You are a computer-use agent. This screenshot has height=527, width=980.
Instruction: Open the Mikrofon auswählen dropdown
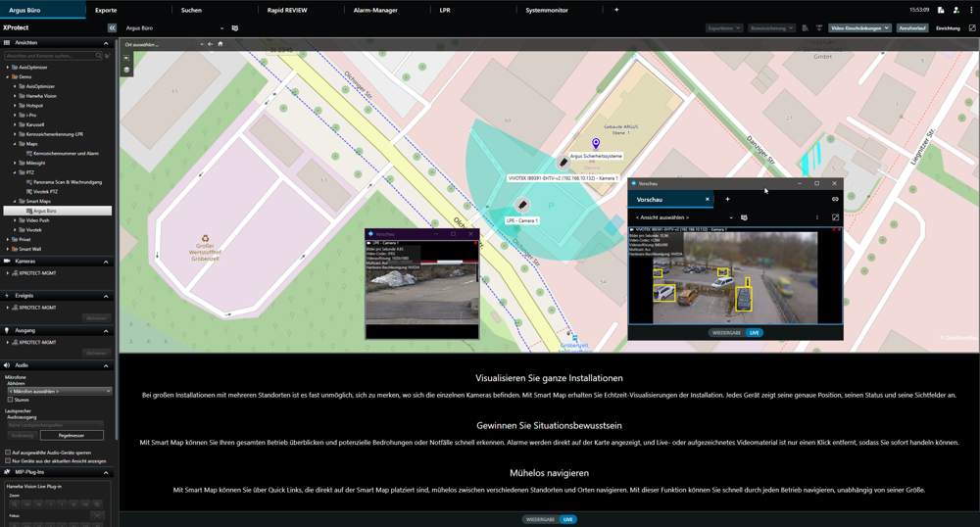[59, 391]
